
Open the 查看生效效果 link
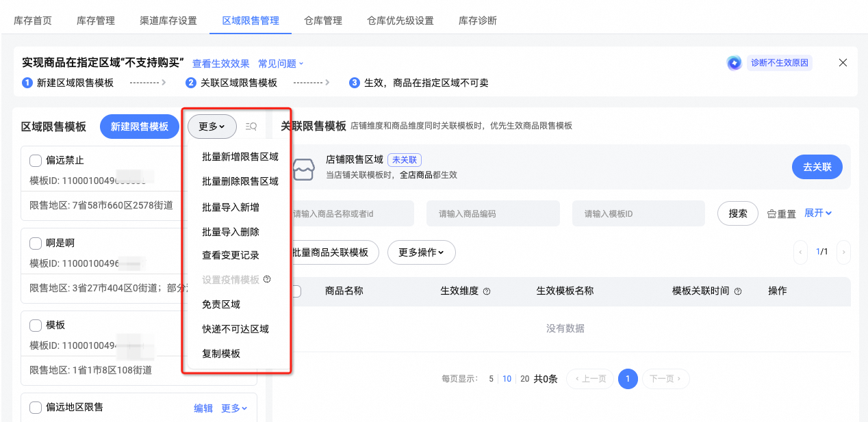tap(220, 64)
